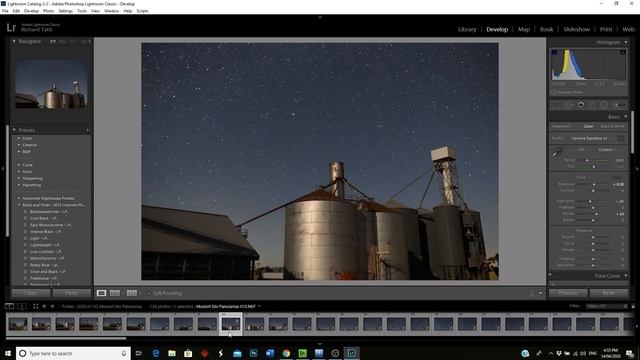640x360 pixels.
Task: Switch to the Library module
Action: click(x=467, y=29)
